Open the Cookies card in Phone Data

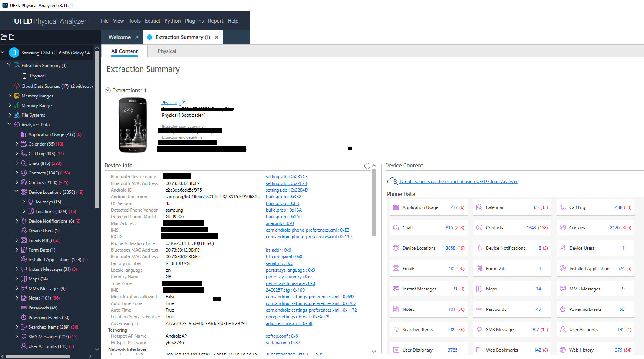click(x=595, y=228)
